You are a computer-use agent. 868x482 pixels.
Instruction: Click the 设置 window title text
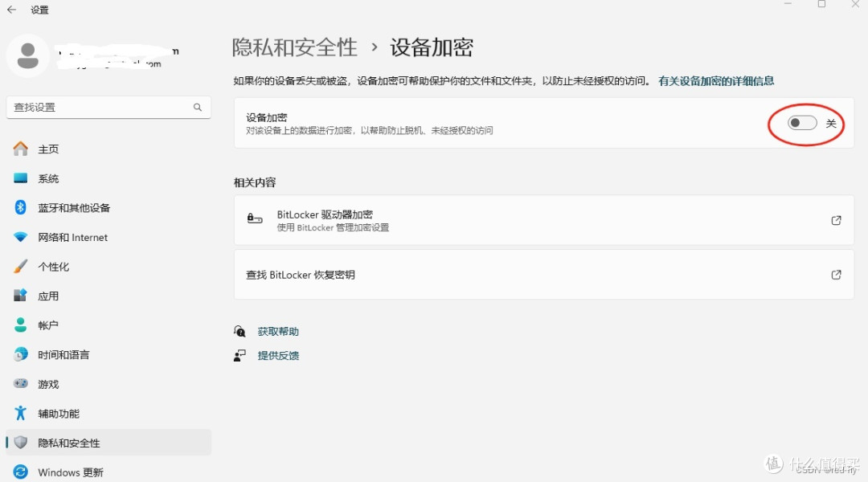[39, 10]
